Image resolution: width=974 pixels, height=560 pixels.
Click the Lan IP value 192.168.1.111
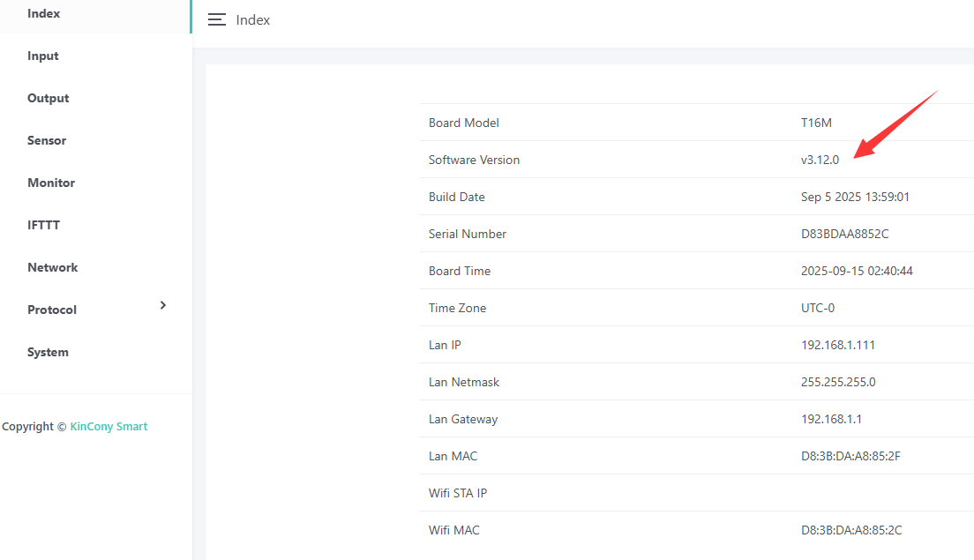[837, 346]
